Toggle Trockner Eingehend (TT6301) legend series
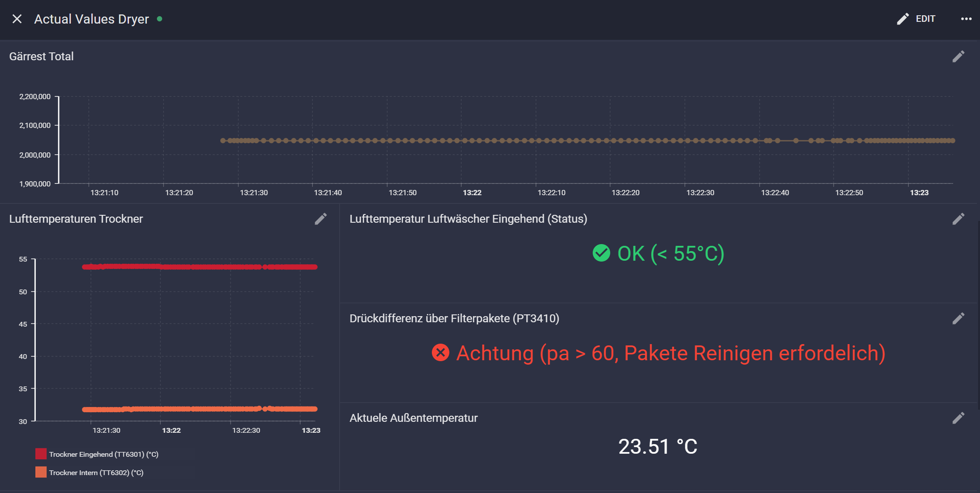This screenshot has width=980, height=493. click(x=104, y=454)
